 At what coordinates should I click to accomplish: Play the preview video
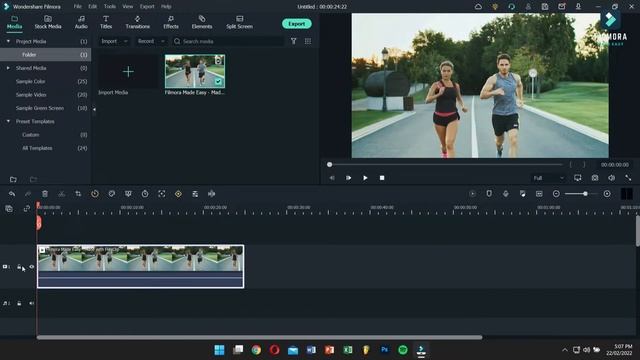365,178
